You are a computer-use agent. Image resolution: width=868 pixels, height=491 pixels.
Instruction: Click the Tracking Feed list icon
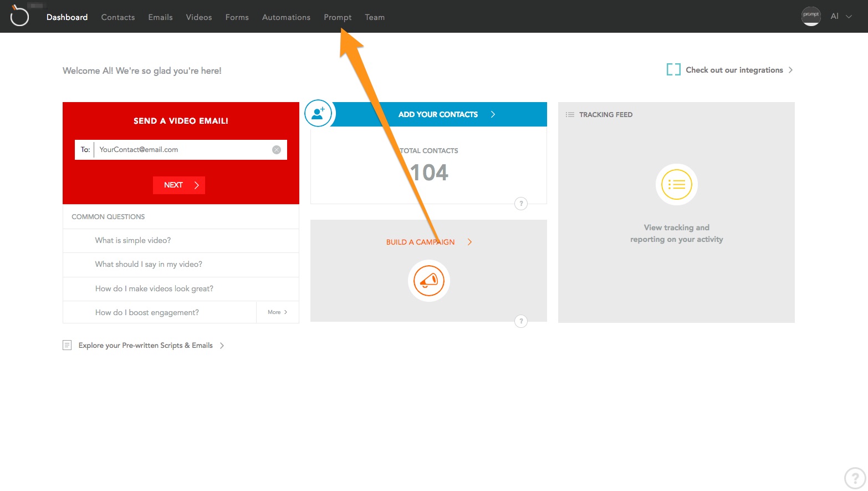570,115
